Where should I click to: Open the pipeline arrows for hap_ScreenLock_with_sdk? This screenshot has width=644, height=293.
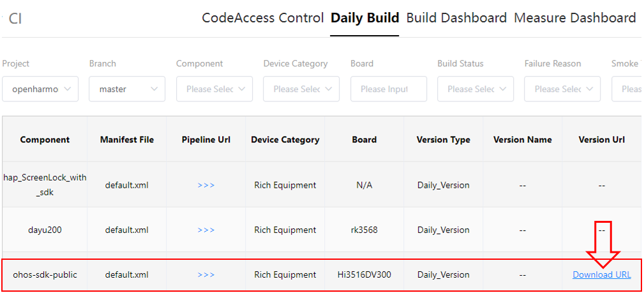coord(206,185)
